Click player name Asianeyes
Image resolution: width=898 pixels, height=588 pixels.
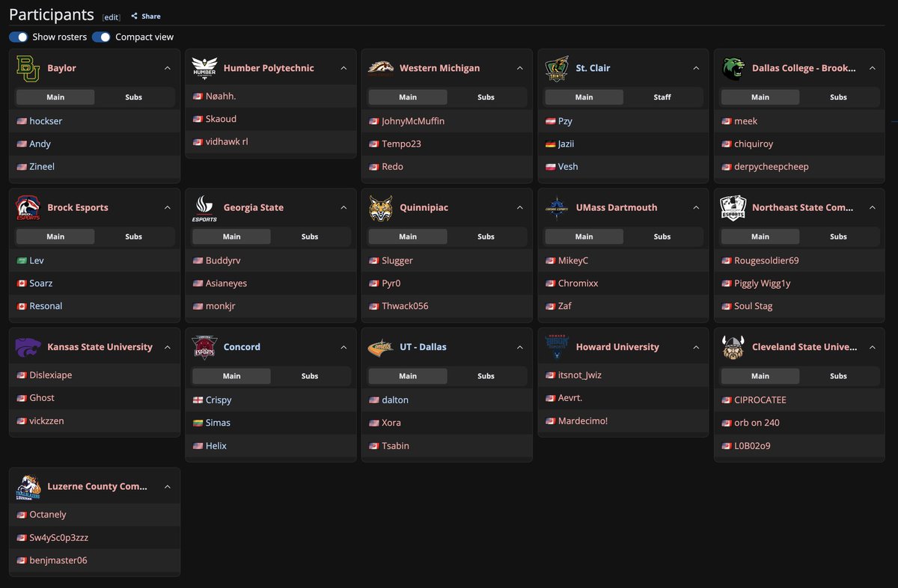(226, 284)
